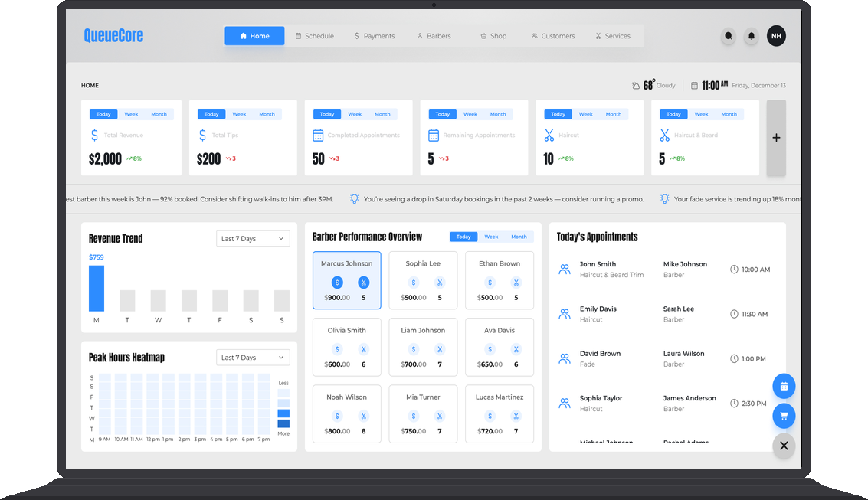Select the Olivia Smith barber card
The height and width of the screenshot is (500, 868).
point(346,348)
